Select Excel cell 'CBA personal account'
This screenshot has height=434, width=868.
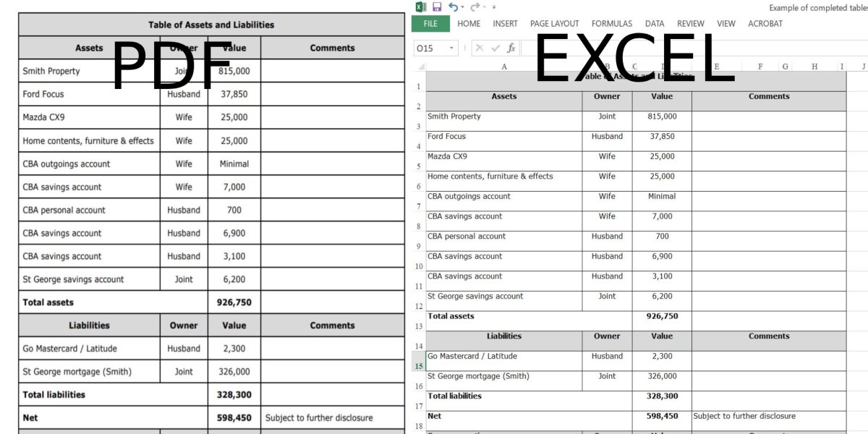(504, 241)
